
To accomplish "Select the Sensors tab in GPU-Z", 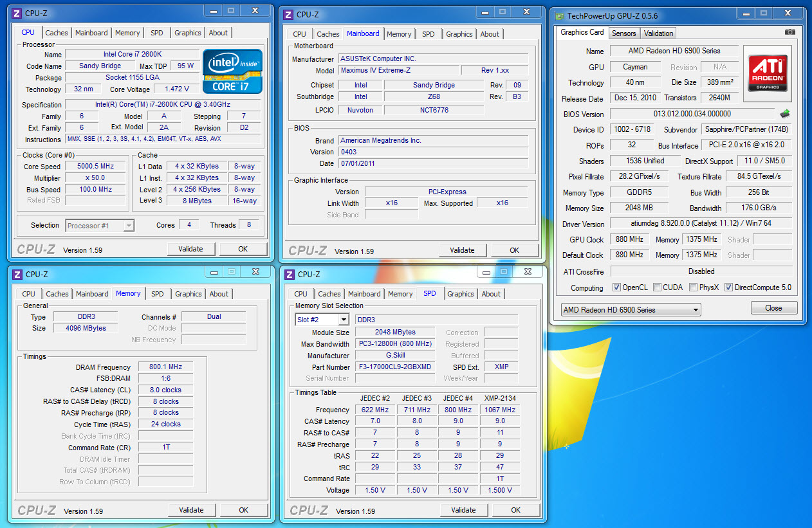I will coord(623,33).
